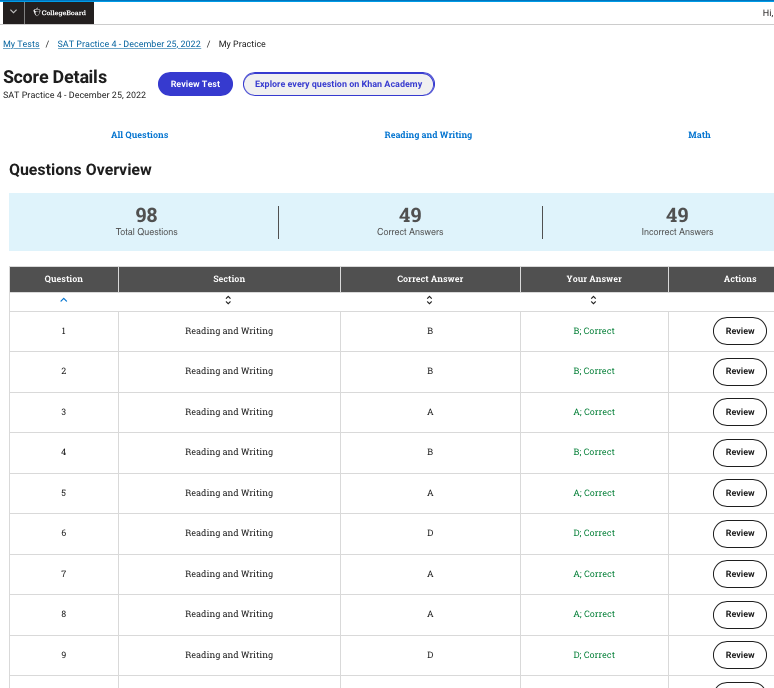Screen dimensions: 774x688
Task: Click the Correct Answer column header
Action: click(x=430, y=279)
